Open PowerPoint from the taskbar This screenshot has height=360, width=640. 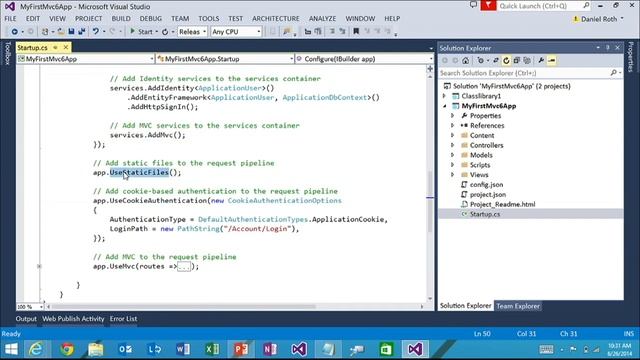[x=241, y=349]
